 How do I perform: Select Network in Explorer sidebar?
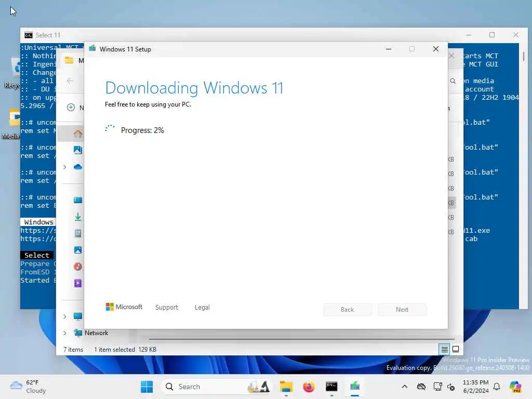tap(96, 333)
